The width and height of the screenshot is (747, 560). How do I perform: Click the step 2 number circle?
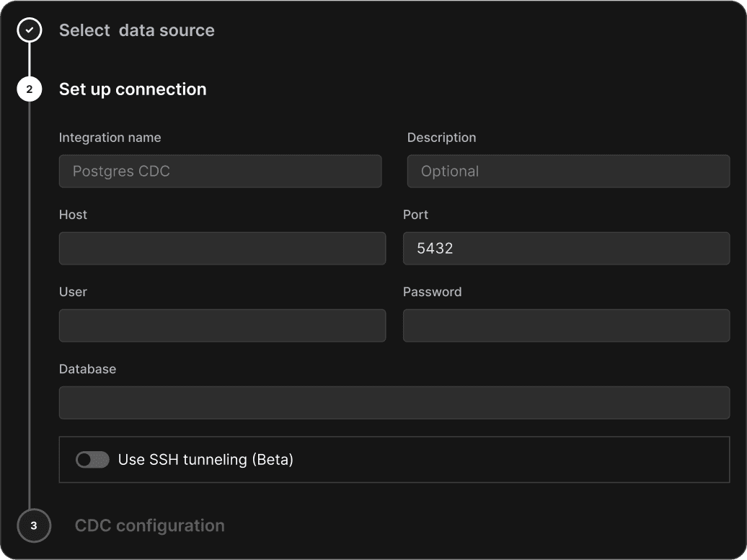point(30,89)
